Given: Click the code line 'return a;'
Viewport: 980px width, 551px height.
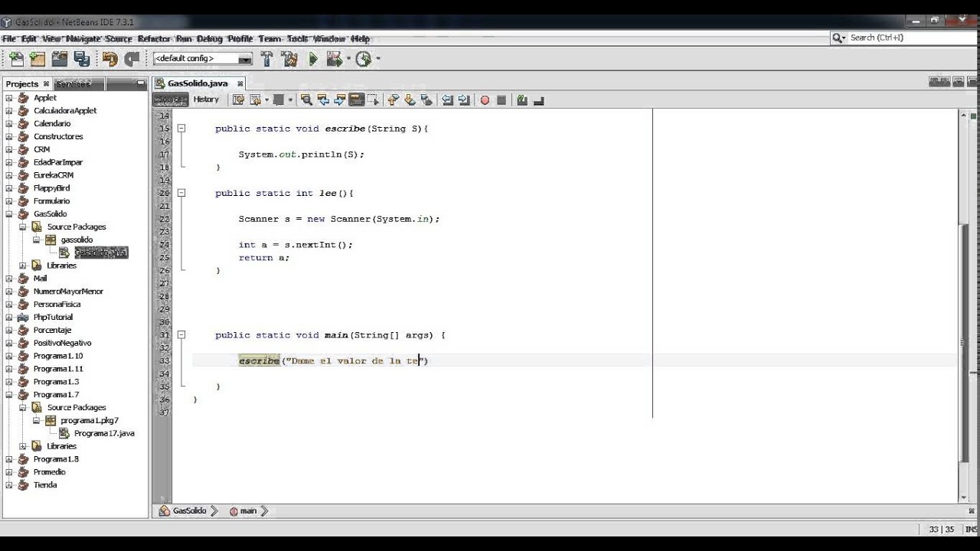Looking at the screenshot, I should point(264,258).
